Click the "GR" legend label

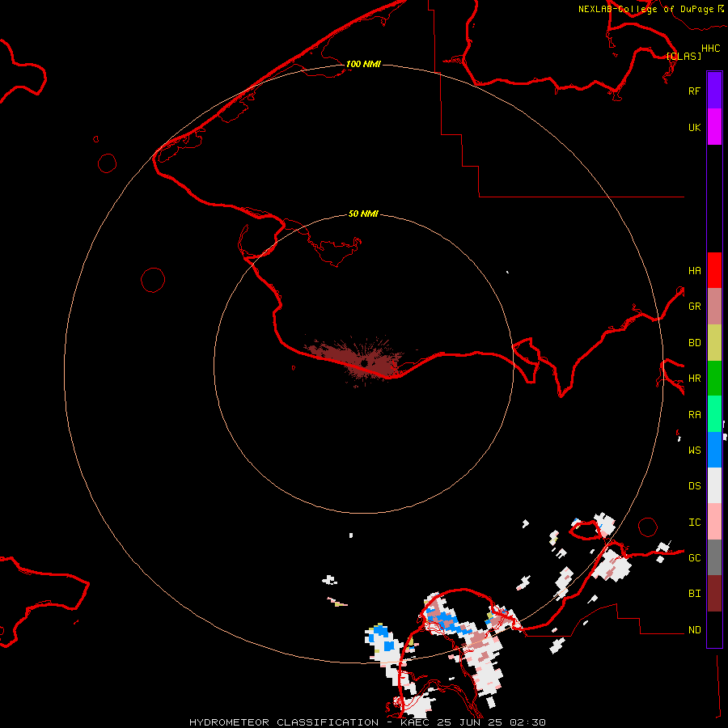click(x=695, y=307)
